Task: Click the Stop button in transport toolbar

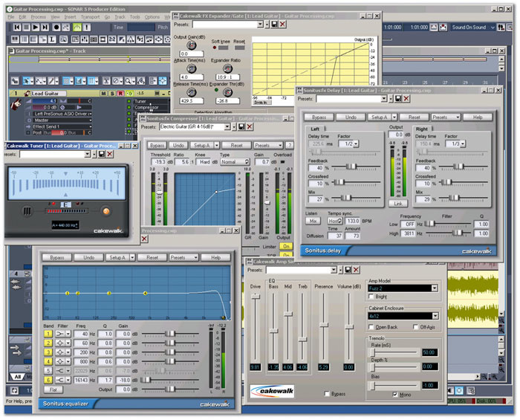Action: [x=26, y=28]
